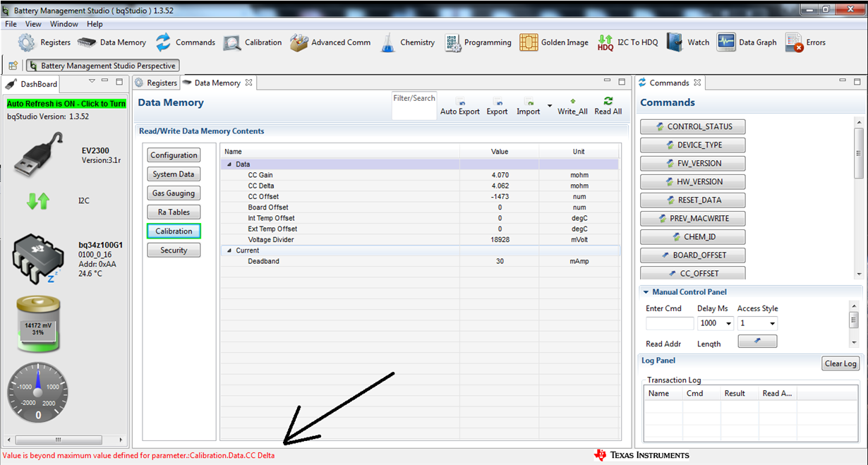Screen dimensions: 868x465
Task: Toggle Auto Refresh in DashBoard
Action: click(x=66, y=104)
